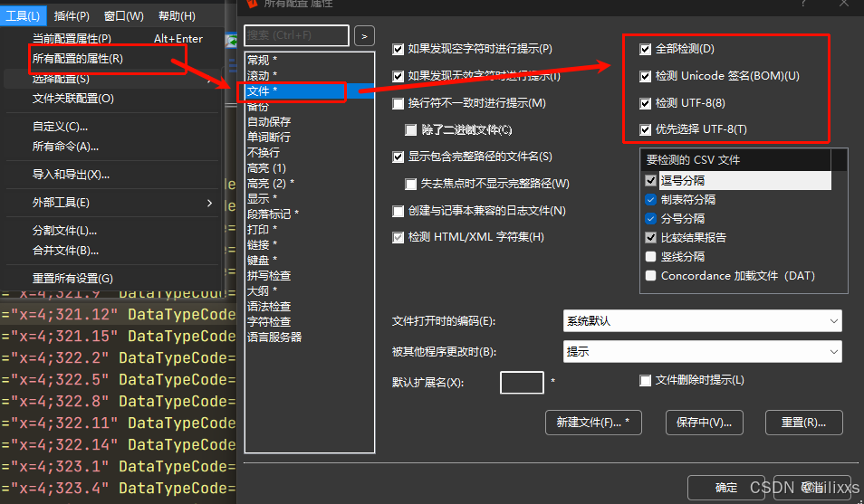Click the 重置(R)... button

pos(804,423)
